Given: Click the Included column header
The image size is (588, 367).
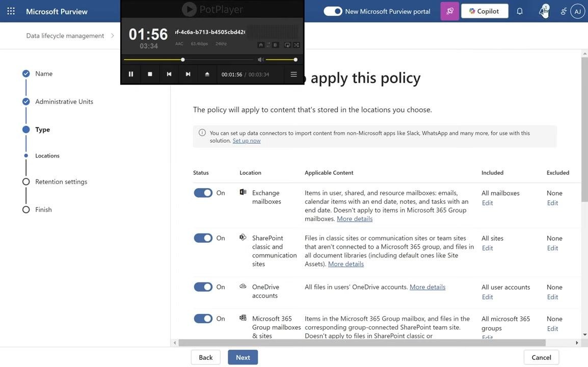Looking at the screenshot, I should tap(492, 173).
